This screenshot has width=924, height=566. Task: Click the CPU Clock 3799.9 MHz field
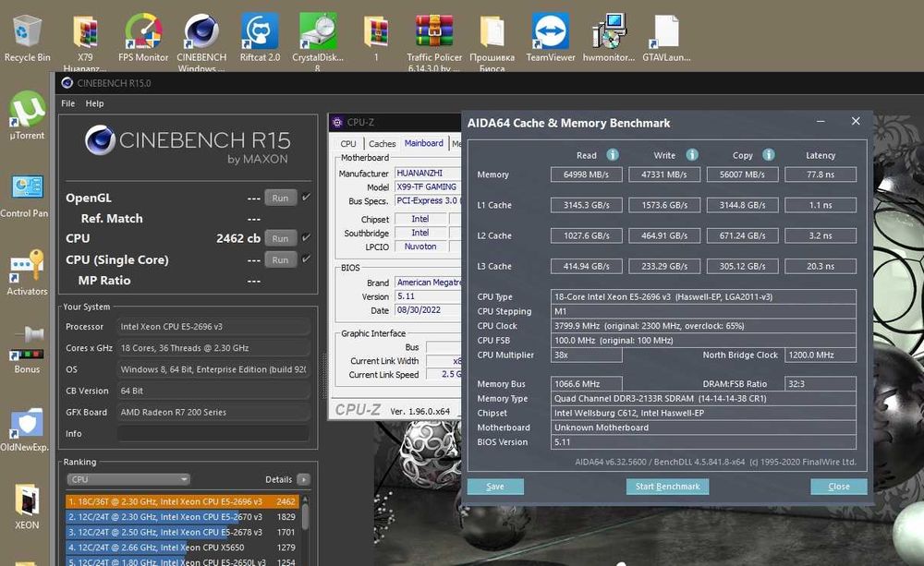(x=703, y=326)
